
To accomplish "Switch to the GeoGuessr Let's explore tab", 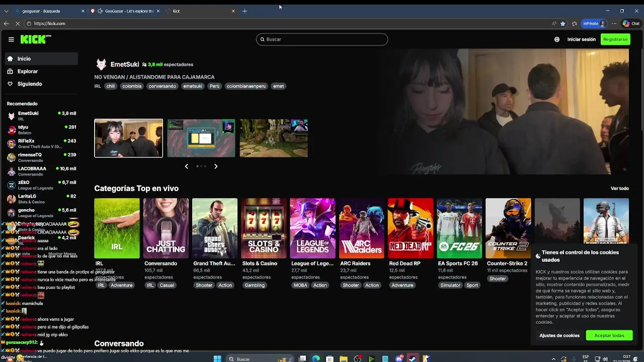I will pos(126,11).
